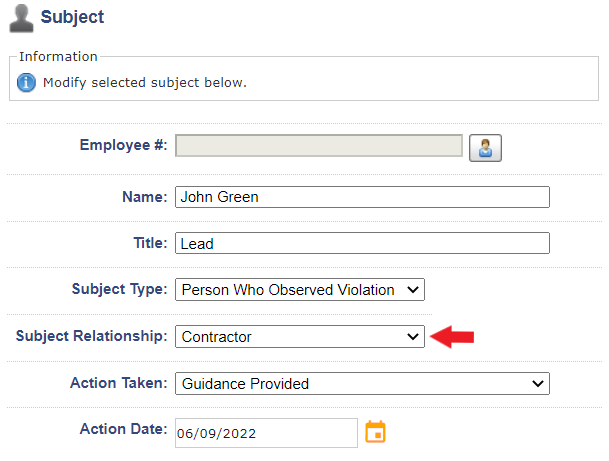The width and height of the screenshot is (609, 461).
Task: Click the gray Subject silhouette icon
Action: click(x=21, y=18)
